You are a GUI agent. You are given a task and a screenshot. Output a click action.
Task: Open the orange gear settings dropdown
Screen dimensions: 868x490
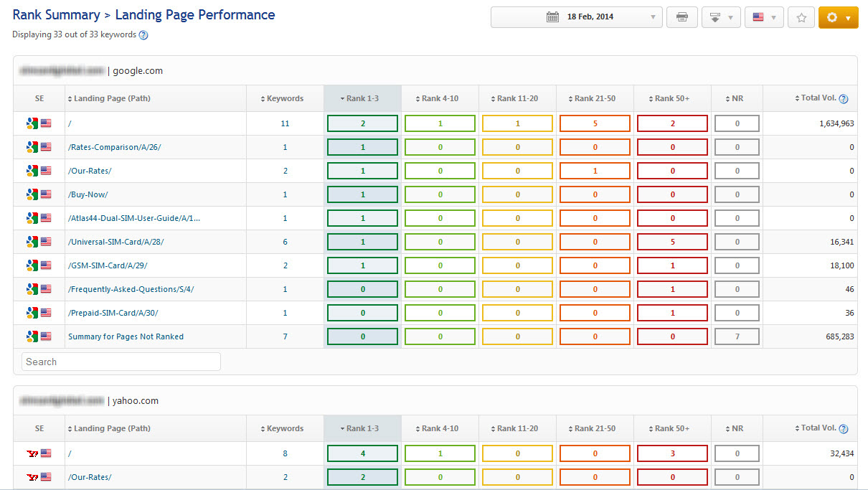tap(838, 17)
